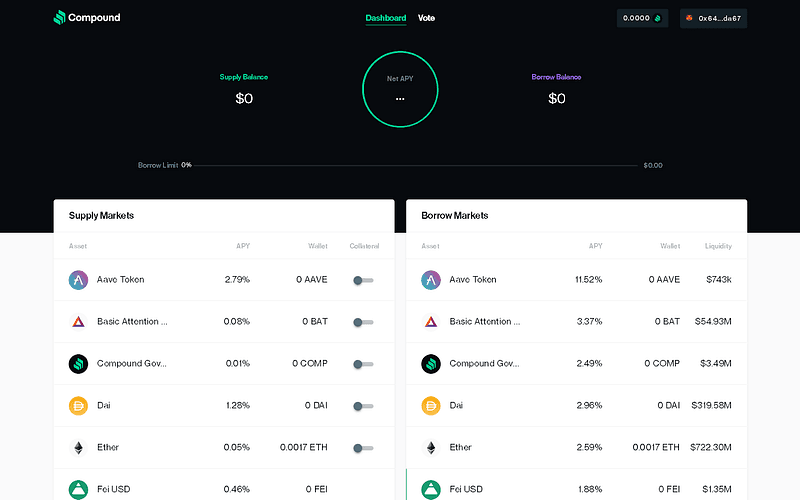Click Dai 2.96% borrow APY
The height and width of the screenshot is (500, 800).
(x=589, y=405)
